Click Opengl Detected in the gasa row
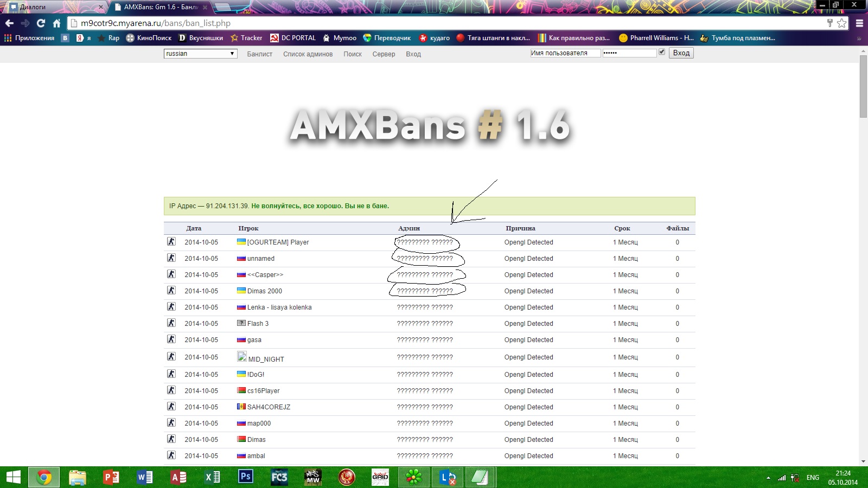 tap(529, 340)
